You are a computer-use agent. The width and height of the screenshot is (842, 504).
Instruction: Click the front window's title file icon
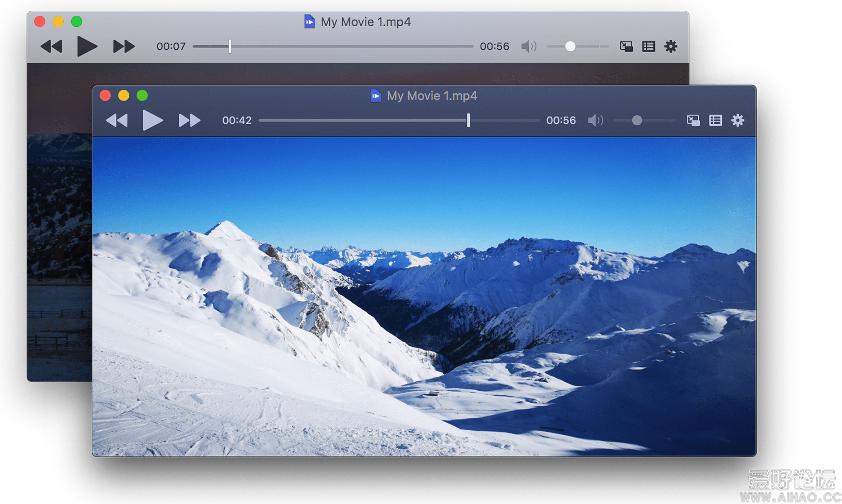376,95
